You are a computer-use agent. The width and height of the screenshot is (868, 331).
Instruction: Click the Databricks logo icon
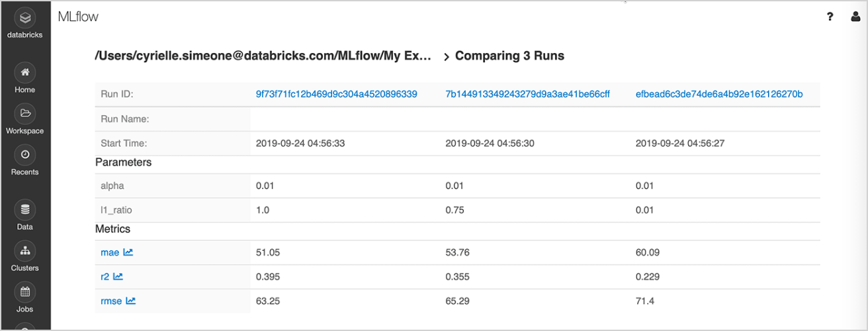pos(25,17)
